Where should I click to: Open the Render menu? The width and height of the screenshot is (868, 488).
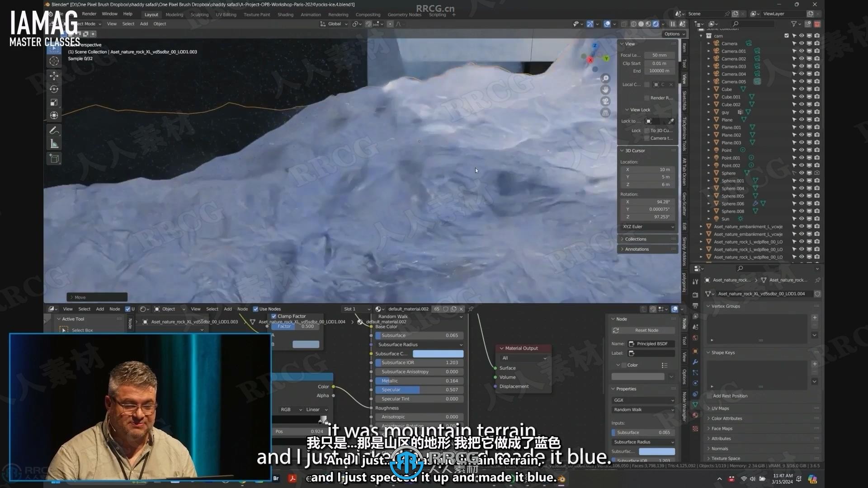(89, 14)
